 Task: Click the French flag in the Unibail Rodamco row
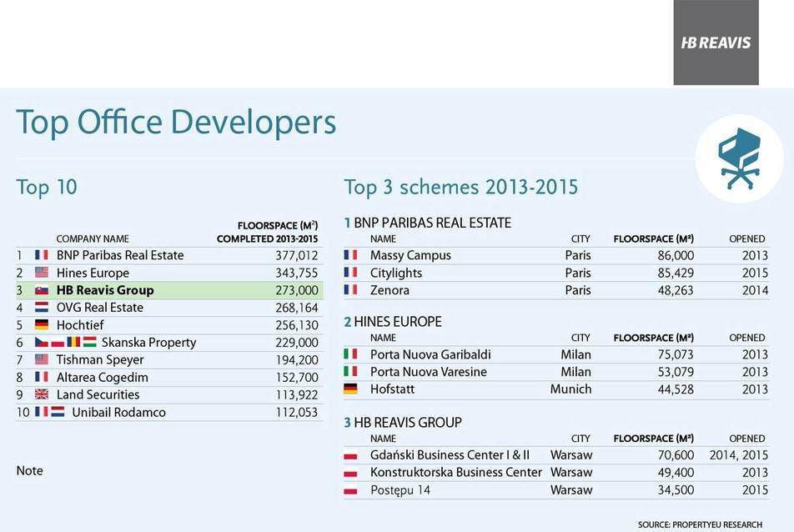(x=42, y=412)
